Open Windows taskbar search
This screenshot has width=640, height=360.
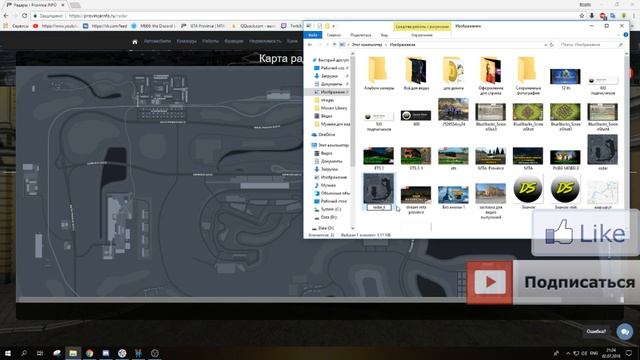[24, 353]
